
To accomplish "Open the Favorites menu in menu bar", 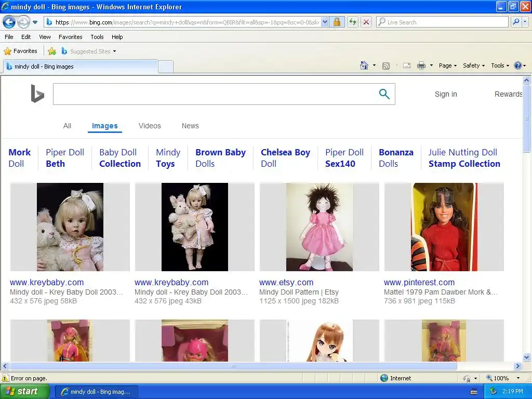I will [70, 37].
